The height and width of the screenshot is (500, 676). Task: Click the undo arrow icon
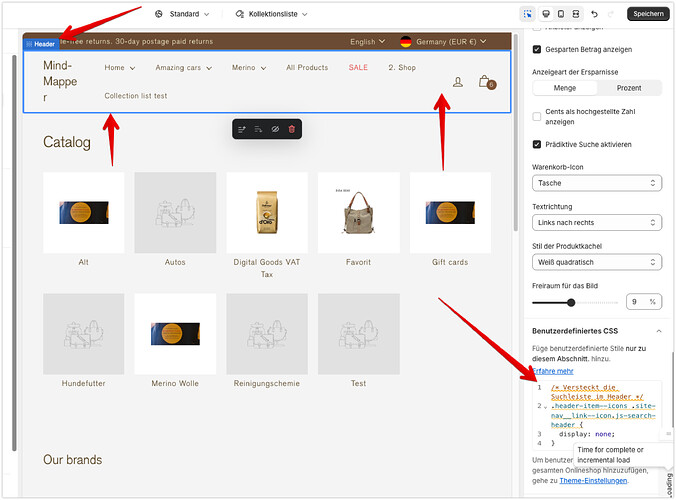(x=595, y=14)
